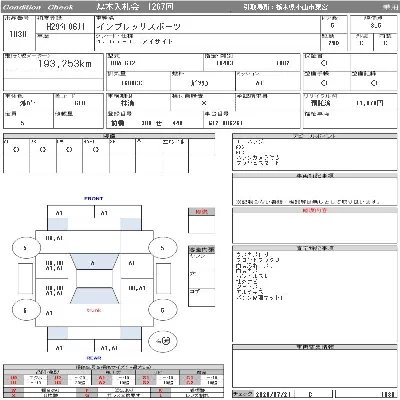Click the grade text 'アイサイト'
The image size is (400, 400).
pos(157,42)
